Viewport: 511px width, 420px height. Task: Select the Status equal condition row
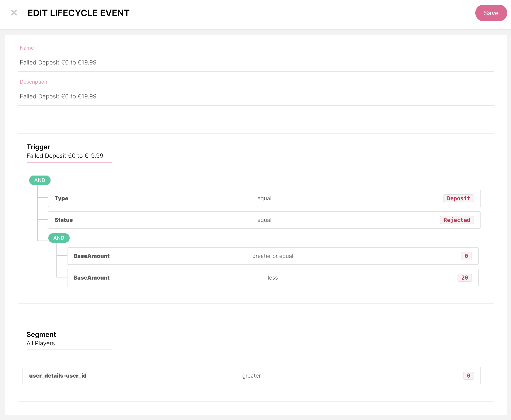pyautogui.click(x=264, y=220)
